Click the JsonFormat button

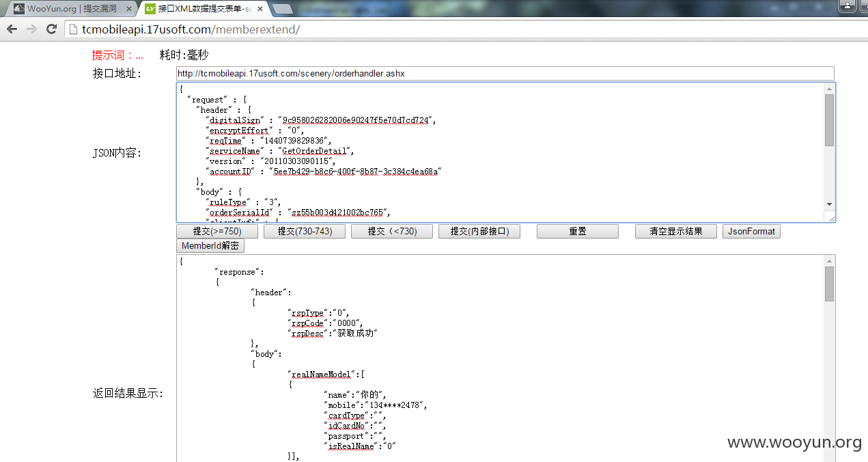751,232
